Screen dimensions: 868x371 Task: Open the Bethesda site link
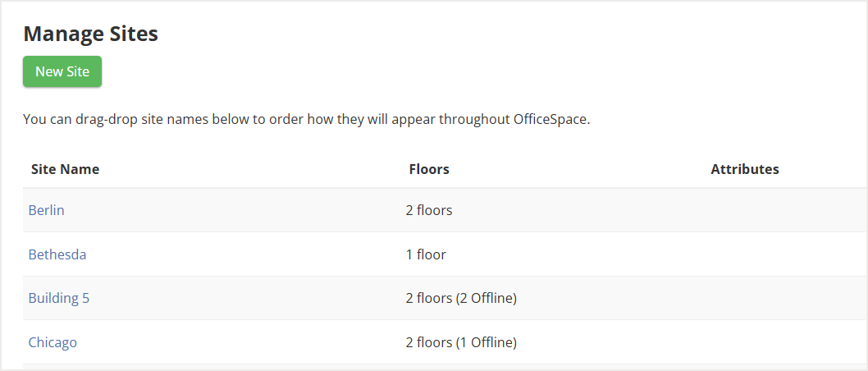(57, 254)
